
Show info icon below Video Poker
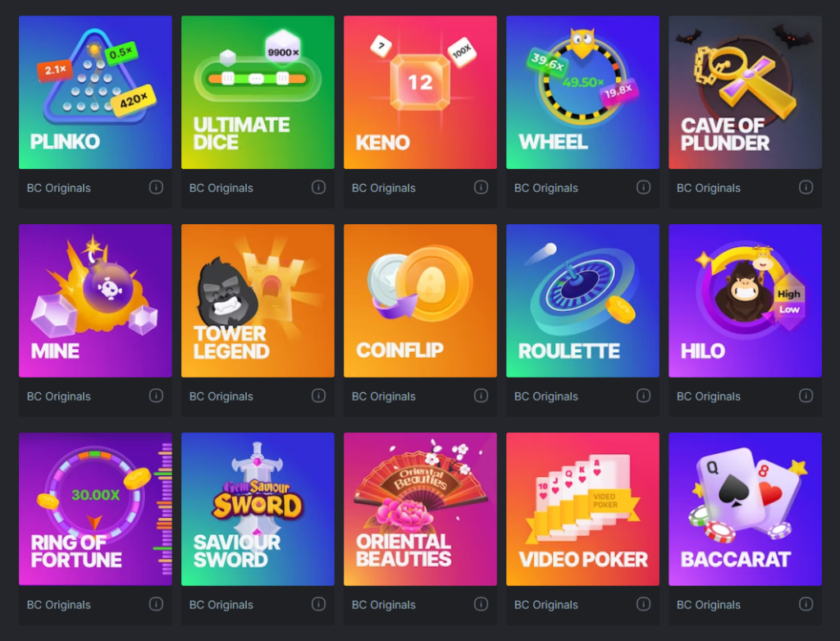(643, 604)
